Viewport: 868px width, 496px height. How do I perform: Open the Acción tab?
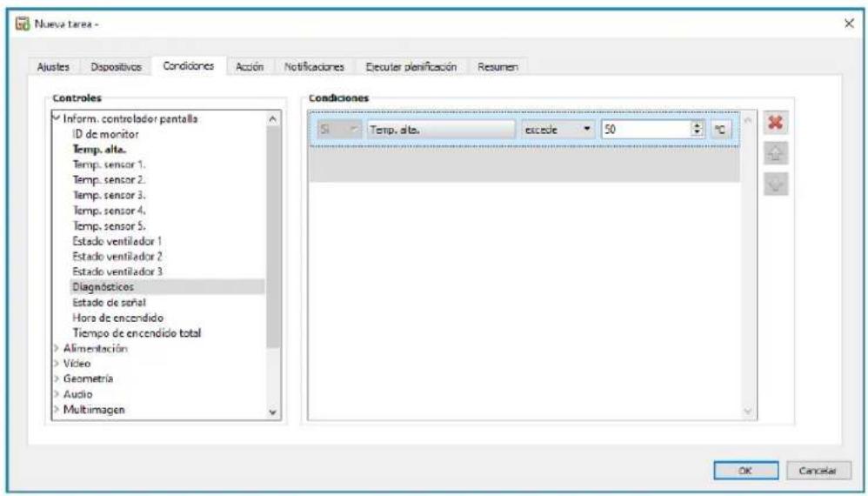250,67
